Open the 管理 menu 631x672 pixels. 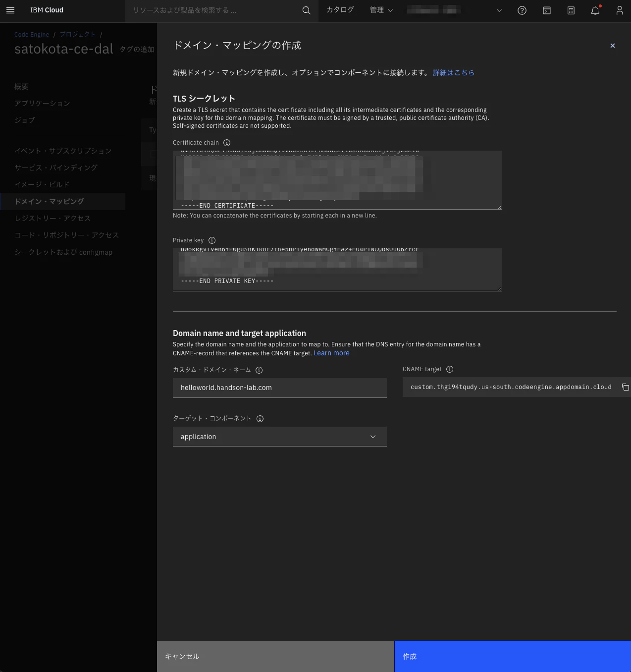coord(381,10)
